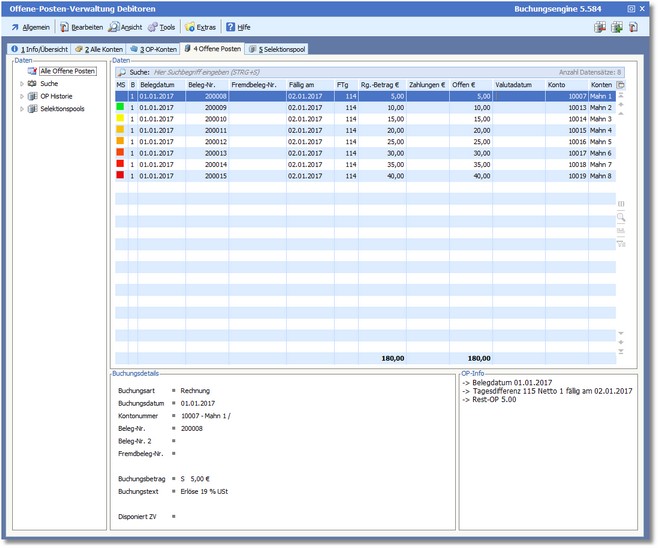658x548 pixels.
Task: Expand the OP Historie tree node
Action: click(22, 96)
